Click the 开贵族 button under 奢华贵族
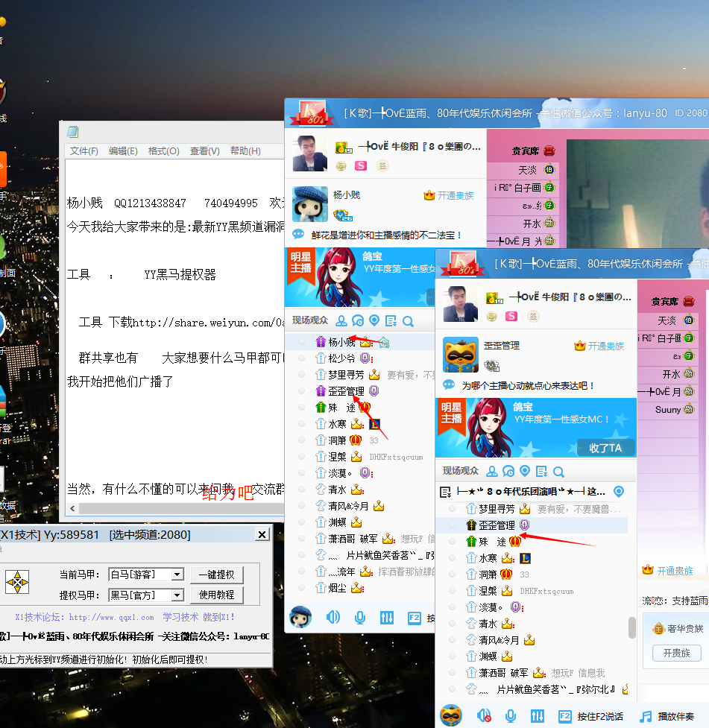709x728 pixels. pos(676,653)
